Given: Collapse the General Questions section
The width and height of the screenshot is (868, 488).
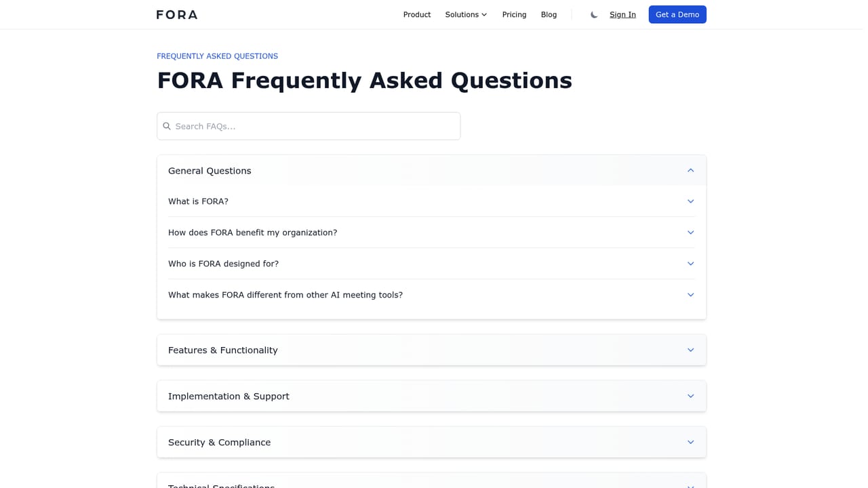Looking at the screenshot, I should point(431,171).
